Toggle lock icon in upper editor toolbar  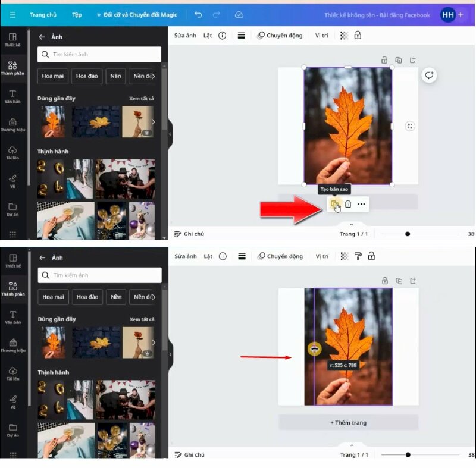click(358, 36)
